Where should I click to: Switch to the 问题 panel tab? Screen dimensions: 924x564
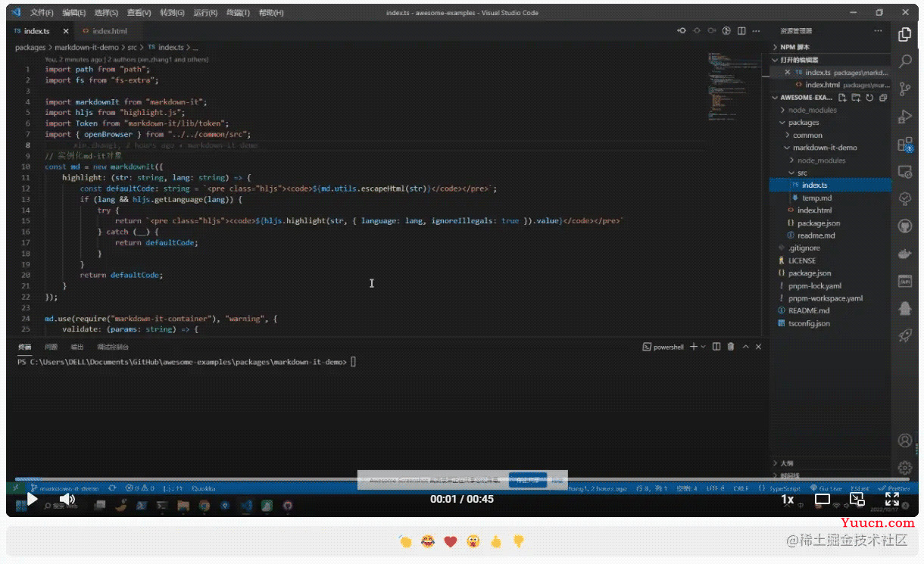pyautogui.click(x=51, y=347)
